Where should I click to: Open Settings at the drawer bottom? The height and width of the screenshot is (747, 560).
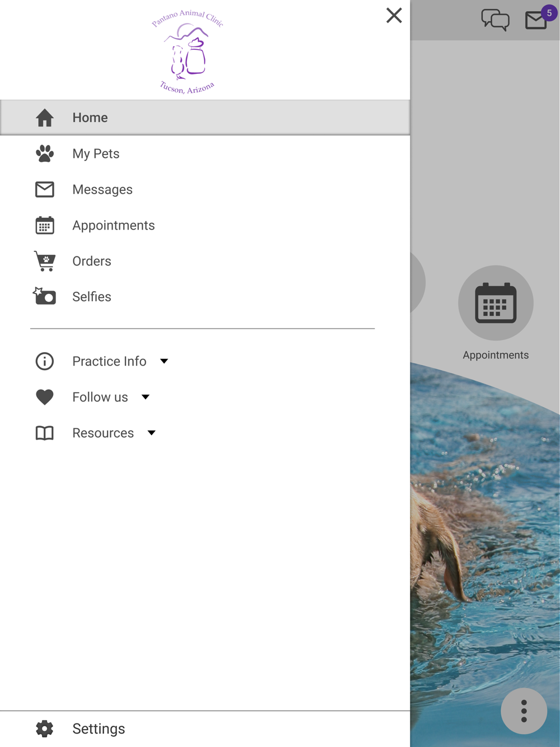pyautogui.click(x=205, y=729)
